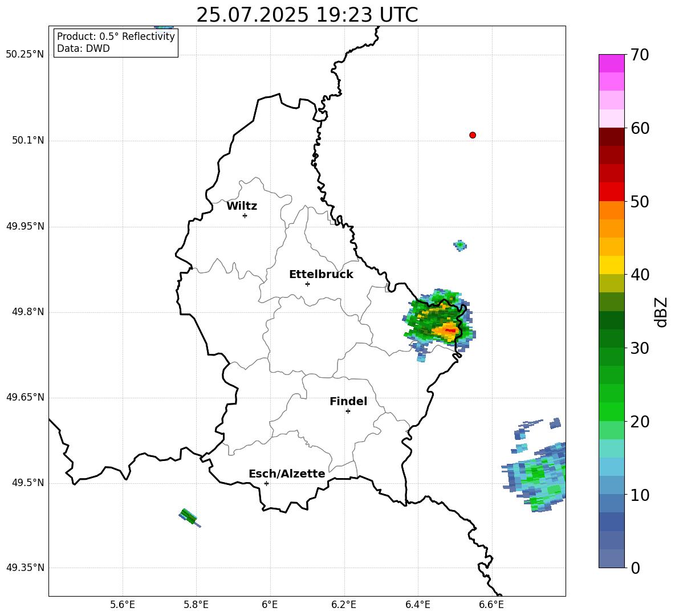
Task: Click the 'Product: 0.5° Reflectivity' legend text
Action: click(x=116, y=36)
